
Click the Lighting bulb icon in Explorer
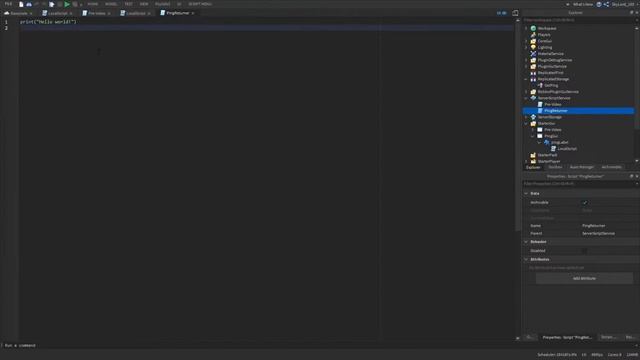(533, 47)
